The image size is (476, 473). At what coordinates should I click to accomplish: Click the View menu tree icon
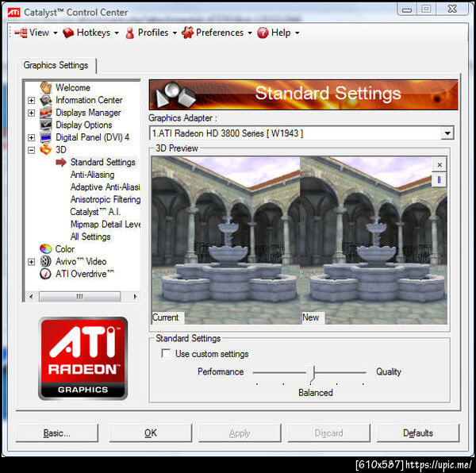tap(21, 33)
